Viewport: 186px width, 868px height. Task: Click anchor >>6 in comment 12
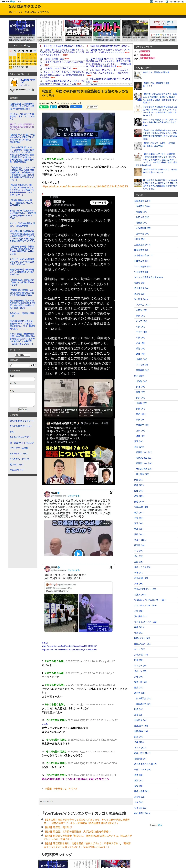coord(45,724)
